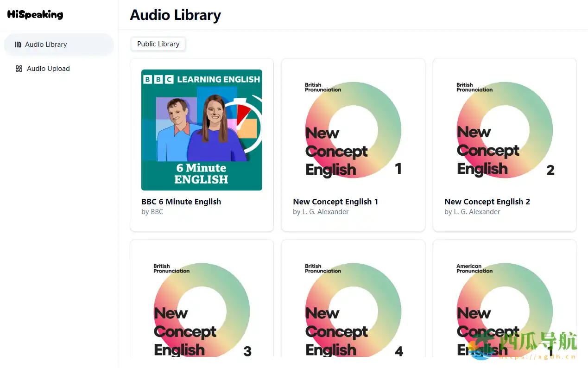The height and width of the screenshot is (368, 588).
Task: Select the Public Library tab
Action: click(158, 44)
